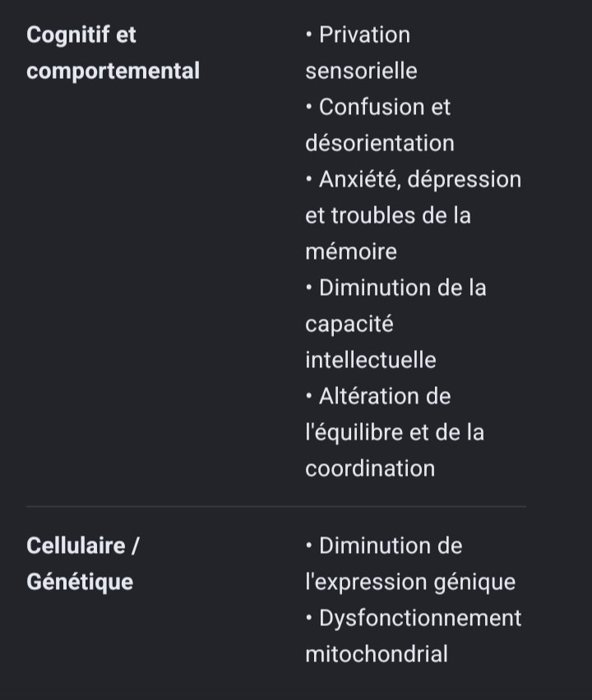Viewport: 592px width, 700px height.
Task: Select the word 'capacité'
Action: (349, 325)
